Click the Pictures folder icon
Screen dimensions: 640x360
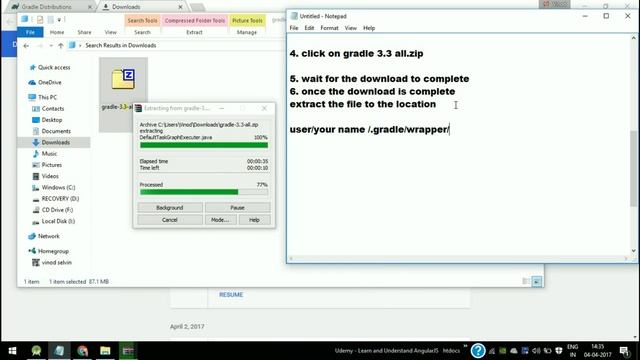click(36, 165)
